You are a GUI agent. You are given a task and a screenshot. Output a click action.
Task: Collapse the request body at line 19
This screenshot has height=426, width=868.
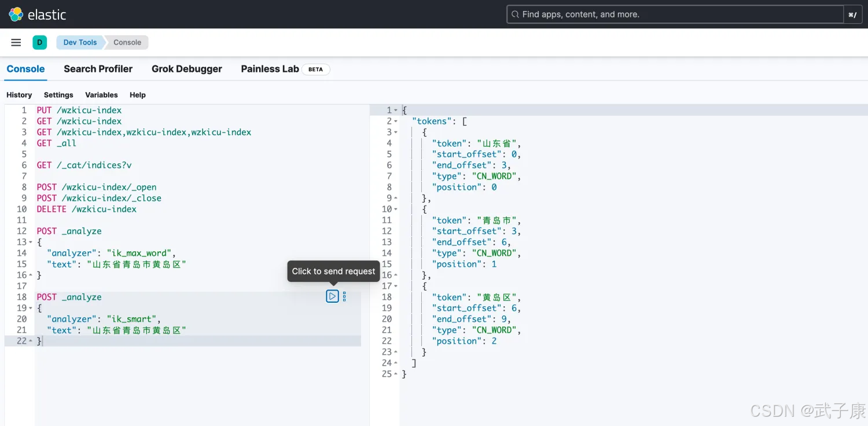[x=31, y=308]
